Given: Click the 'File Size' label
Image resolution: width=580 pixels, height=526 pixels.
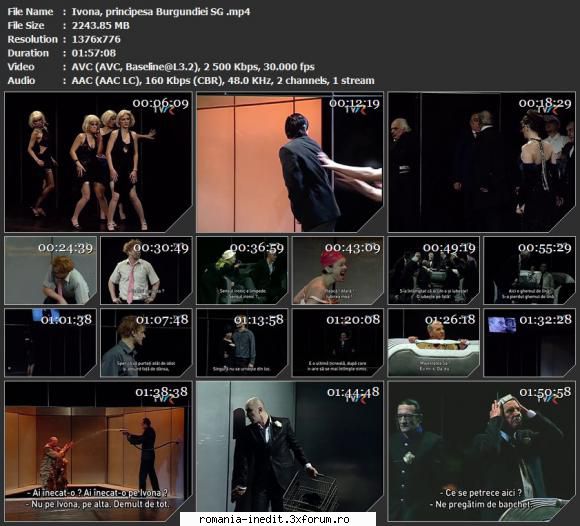Looking at the screenshot, I should (x=26, y=26).
